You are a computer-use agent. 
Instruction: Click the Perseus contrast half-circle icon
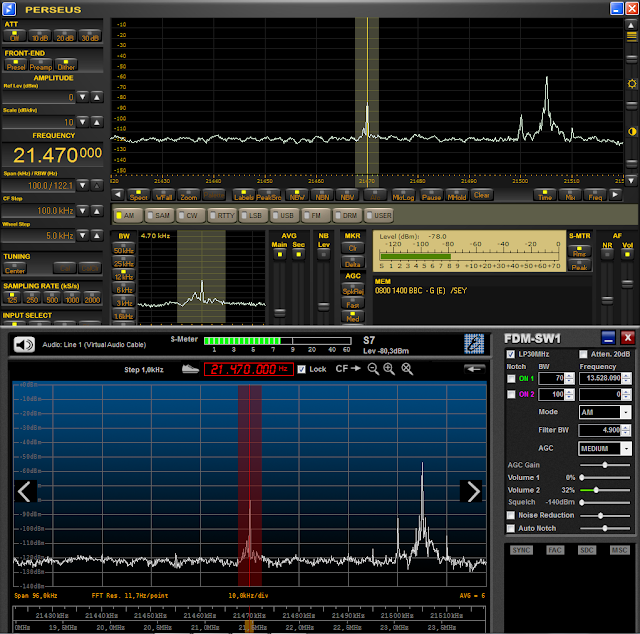click(632, 131)
